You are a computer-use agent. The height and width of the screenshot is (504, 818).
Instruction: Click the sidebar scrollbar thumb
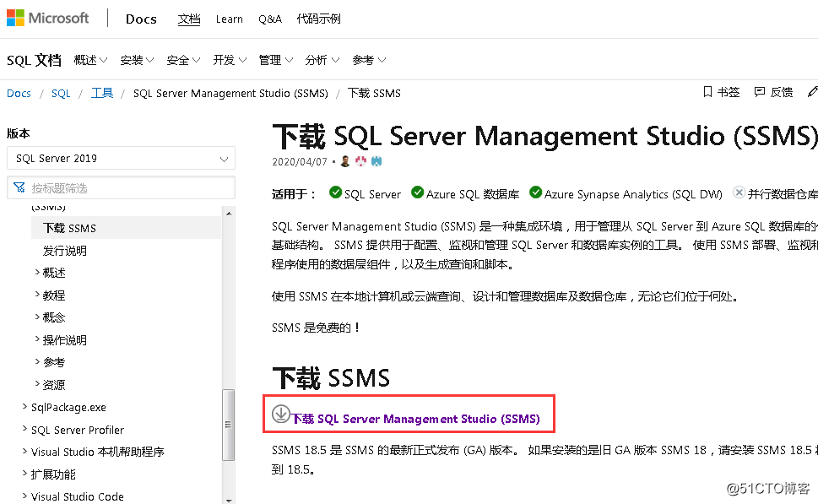pos(229,425)
